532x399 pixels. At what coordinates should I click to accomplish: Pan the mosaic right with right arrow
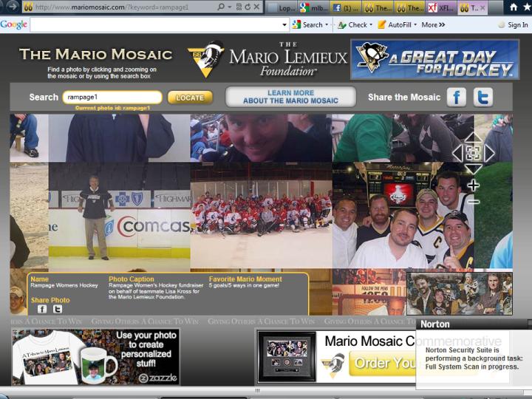[x=489, y=154]
